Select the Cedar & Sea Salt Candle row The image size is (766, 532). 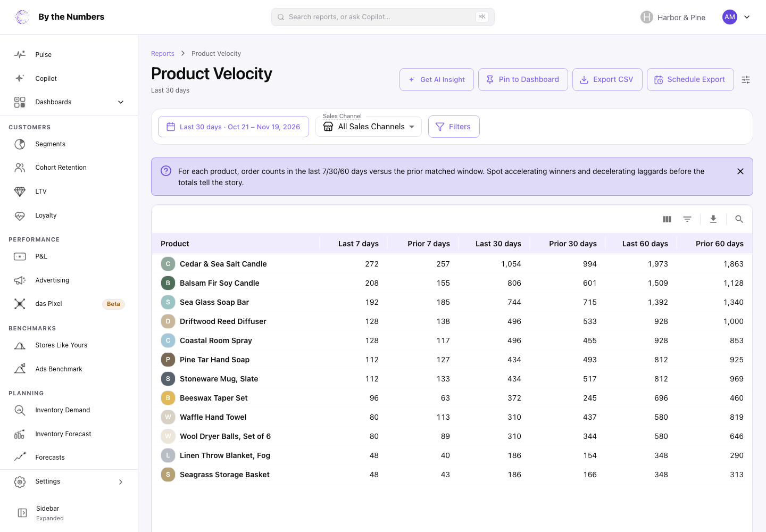[452, 264]
